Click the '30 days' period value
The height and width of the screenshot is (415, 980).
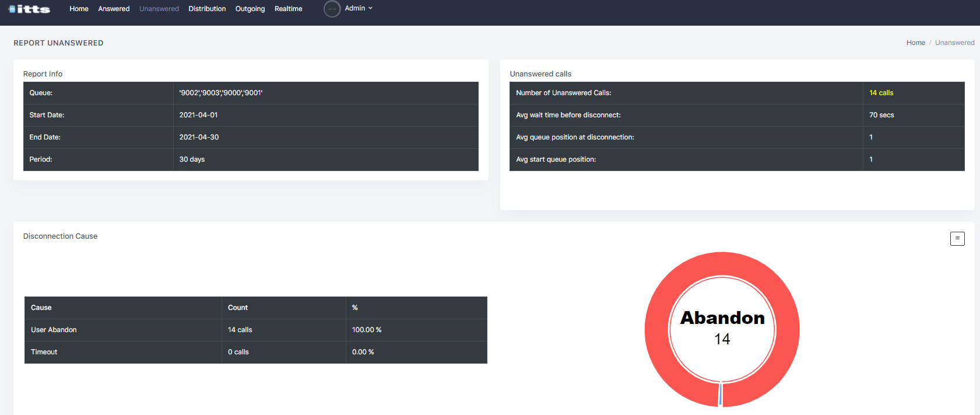[192, 159]
